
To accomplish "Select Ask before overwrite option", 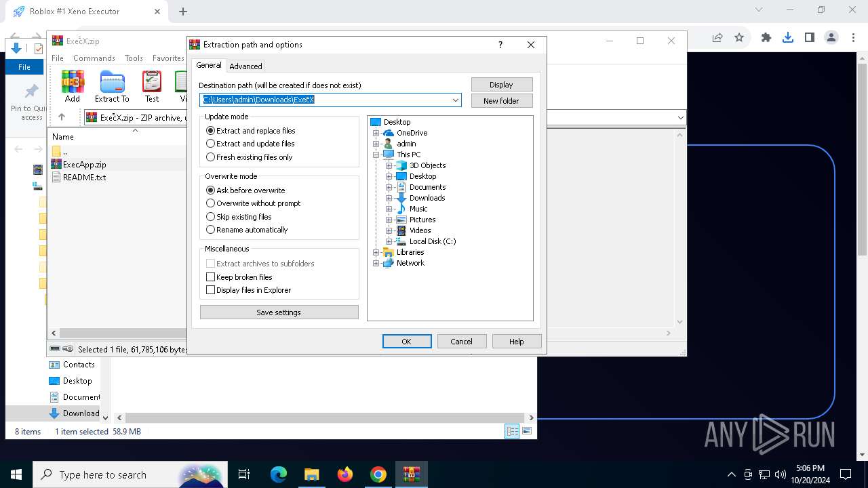I will pyautogui.click(x=245, y=190).
